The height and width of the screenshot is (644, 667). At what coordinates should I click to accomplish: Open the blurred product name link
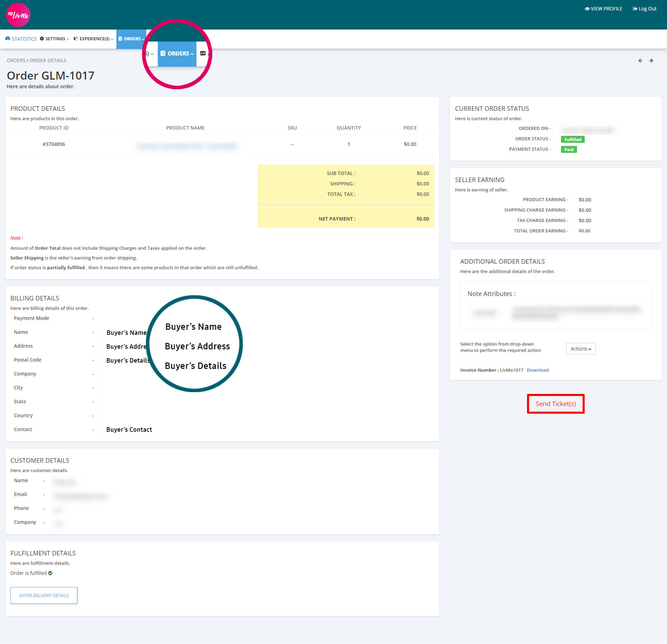[x=188, y=146]
